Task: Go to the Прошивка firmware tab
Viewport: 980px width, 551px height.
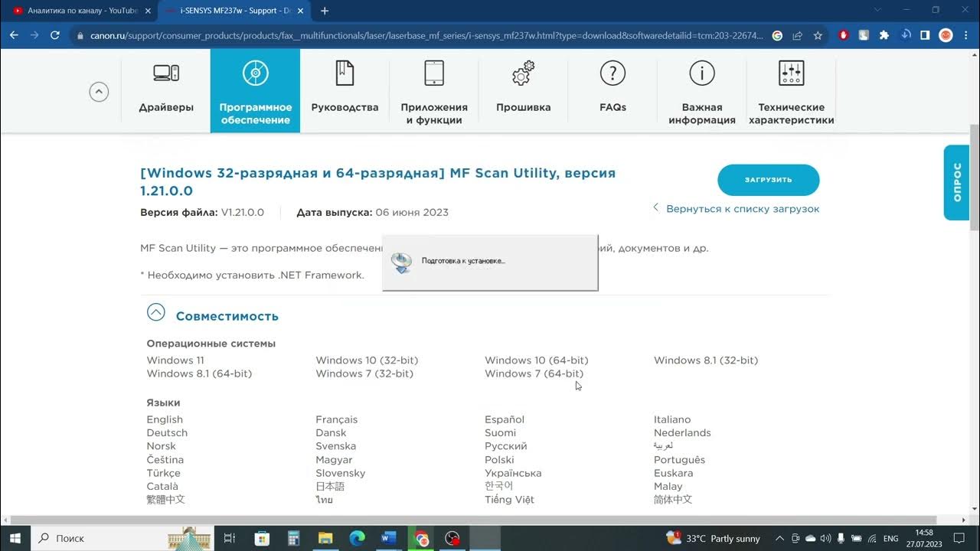Action: point(524,90)
